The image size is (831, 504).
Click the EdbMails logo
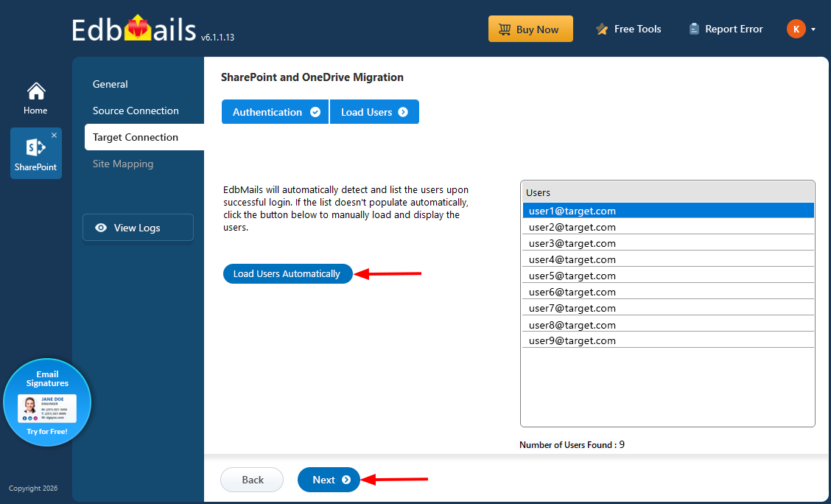coord(134,29)
